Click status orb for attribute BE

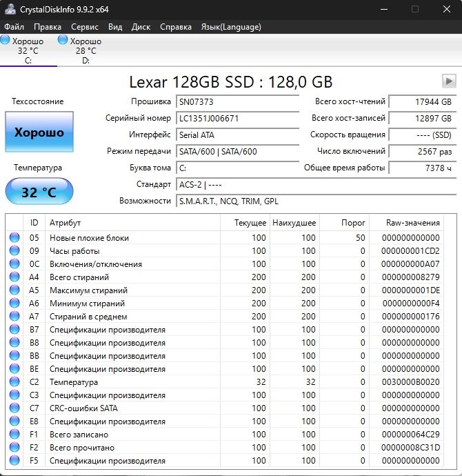coord(14,368)
